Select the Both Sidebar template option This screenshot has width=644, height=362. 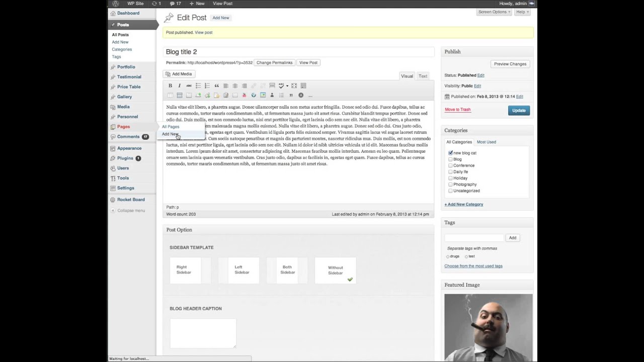tap(287, 270)
